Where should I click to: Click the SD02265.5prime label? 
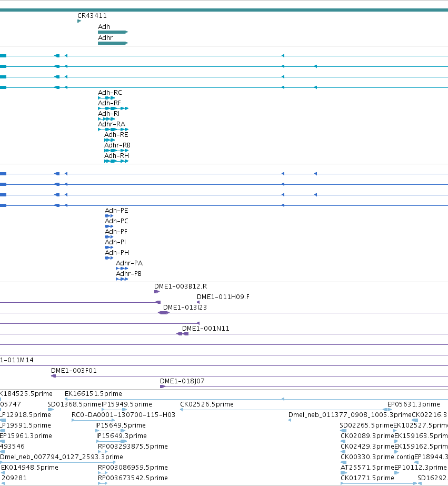(x=366, y=425)
